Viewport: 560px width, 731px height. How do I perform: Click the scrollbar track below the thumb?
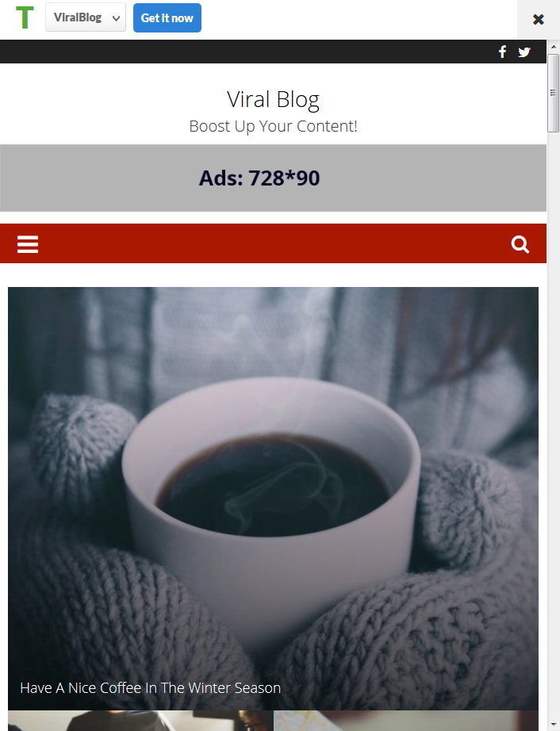[553, 419]
